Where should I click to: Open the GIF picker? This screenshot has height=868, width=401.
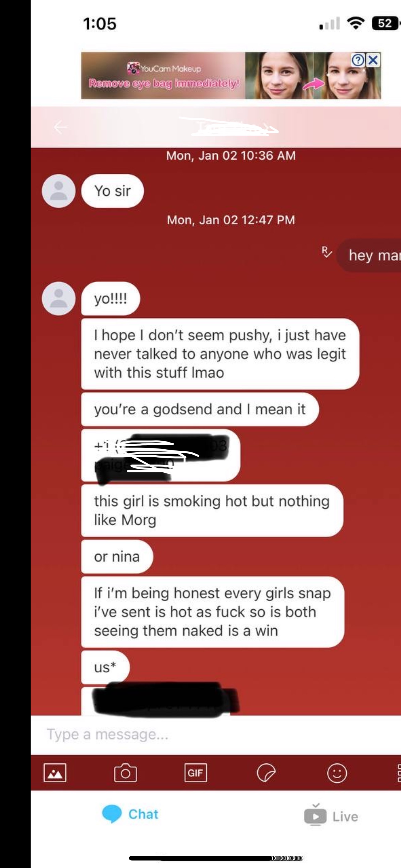click(196, 772)
